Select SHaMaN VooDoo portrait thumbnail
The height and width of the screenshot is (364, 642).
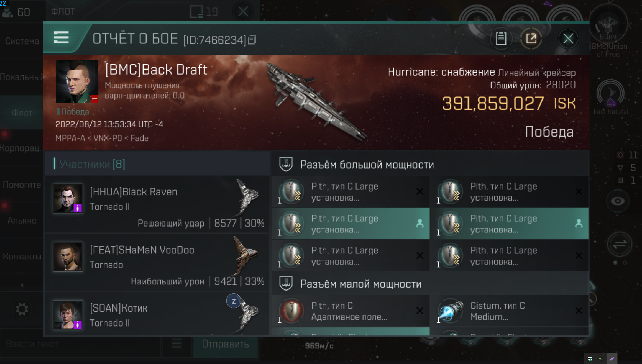[x=68, y=257]
